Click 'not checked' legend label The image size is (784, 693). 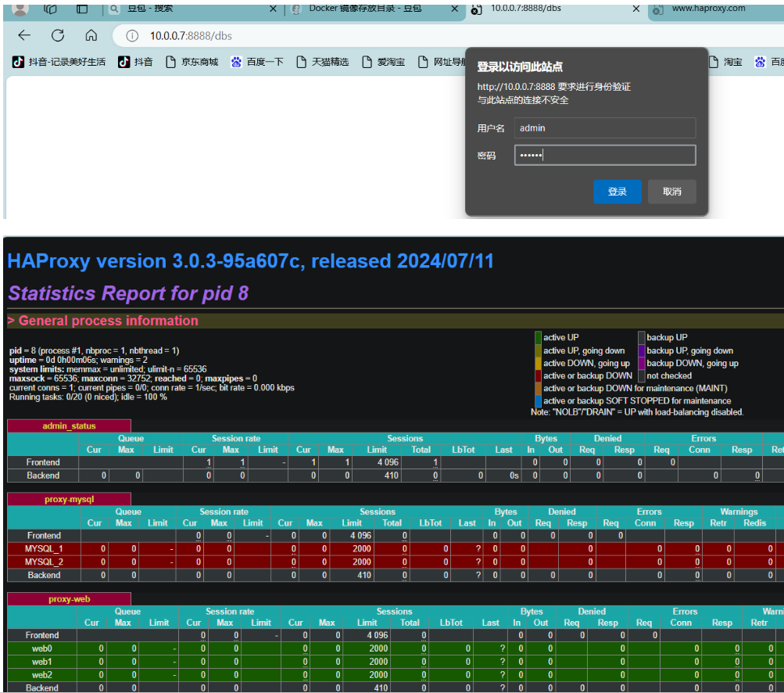tap(669, 375)
